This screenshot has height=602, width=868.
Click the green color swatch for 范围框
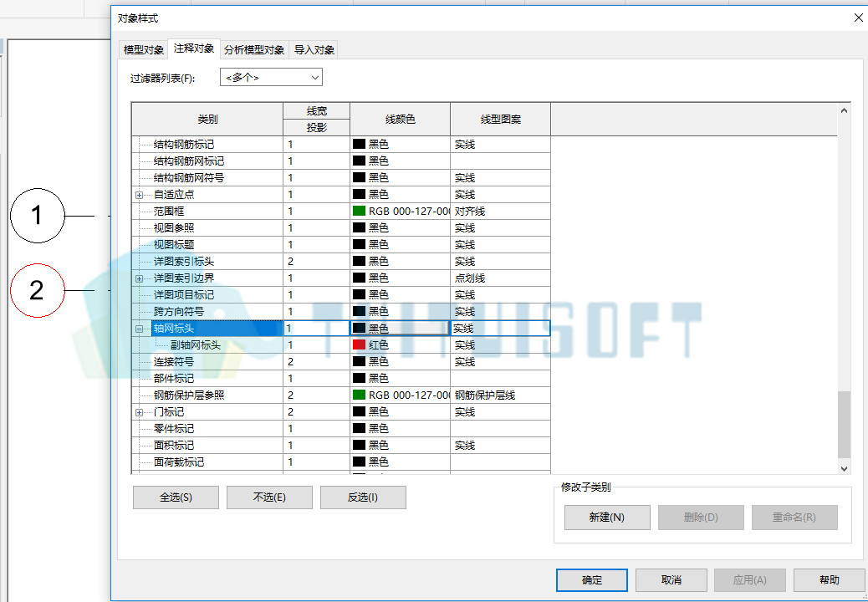pyautogui.click(x=359, y=212)
